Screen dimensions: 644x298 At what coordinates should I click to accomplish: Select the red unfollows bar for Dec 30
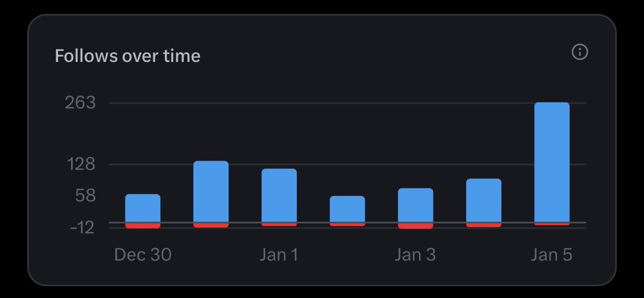coord(143,226)
